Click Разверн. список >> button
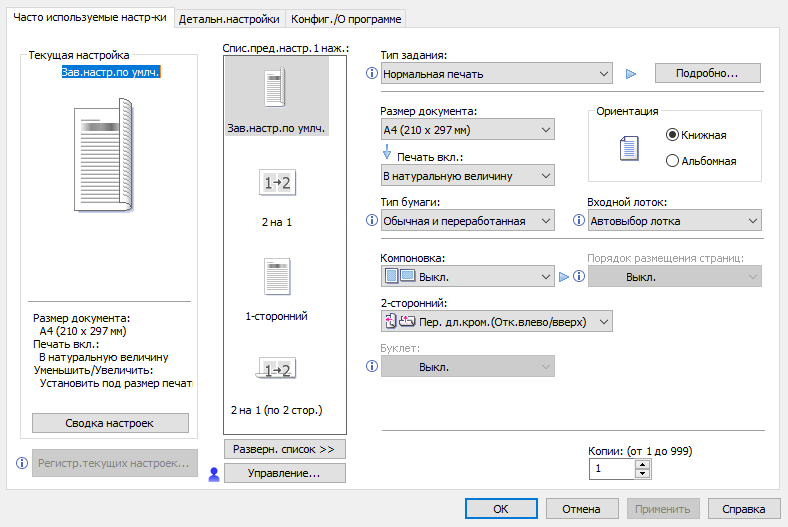This screenshot has width=788, height=527. click(284, 449)
